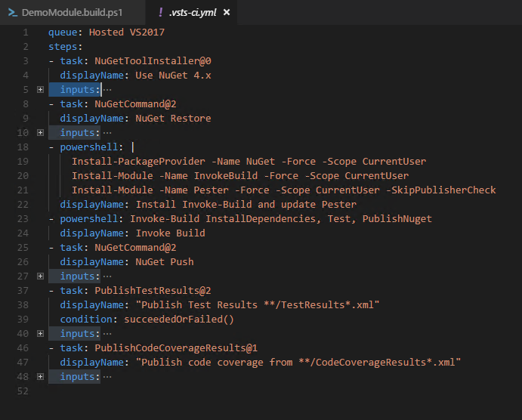
Task: Click 'NuGetCommand@2' on line 8
Action: pyautogui.click(x=135, y=103)
